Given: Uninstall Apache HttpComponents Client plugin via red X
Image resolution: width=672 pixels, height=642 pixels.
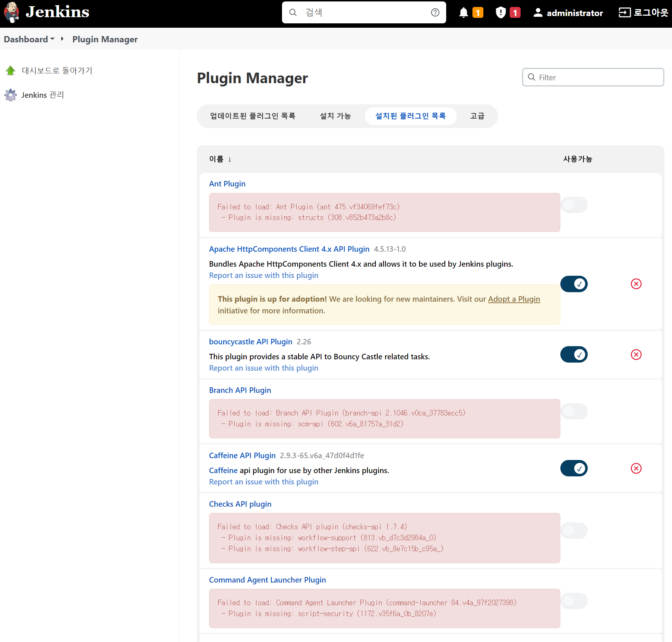Looking at the screenshot, I should 636,284.
